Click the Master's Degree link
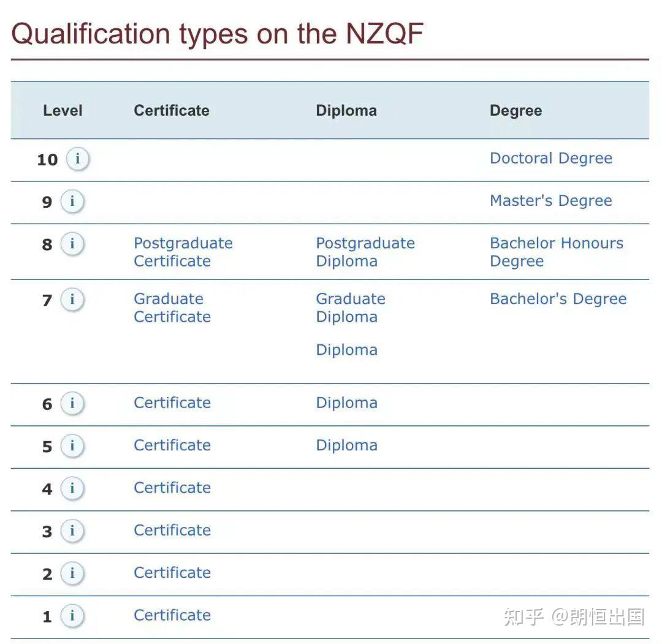This screenshot has height=644, width=662. click(x=550, y=201)
